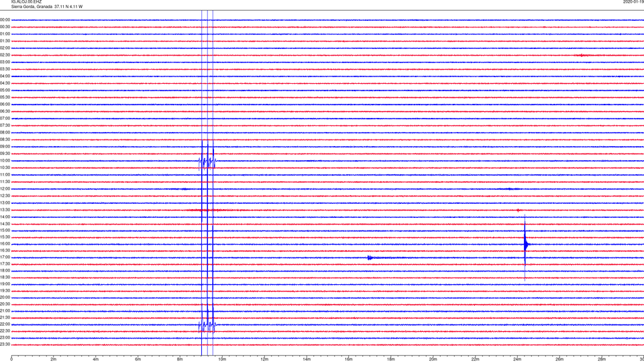Screen dimensions: 644x362
Task: Click the '01:30' time label
Action: click(5, 41)
